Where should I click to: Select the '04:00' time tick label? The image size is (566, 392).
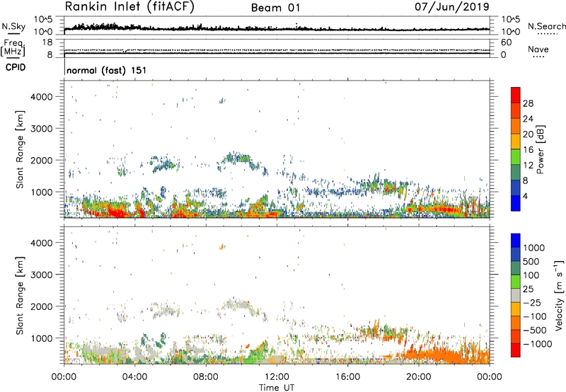134,377
